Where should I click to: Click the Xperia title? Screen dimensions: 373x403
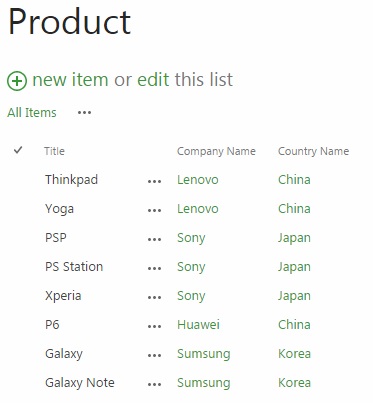[x=63, y=296]
